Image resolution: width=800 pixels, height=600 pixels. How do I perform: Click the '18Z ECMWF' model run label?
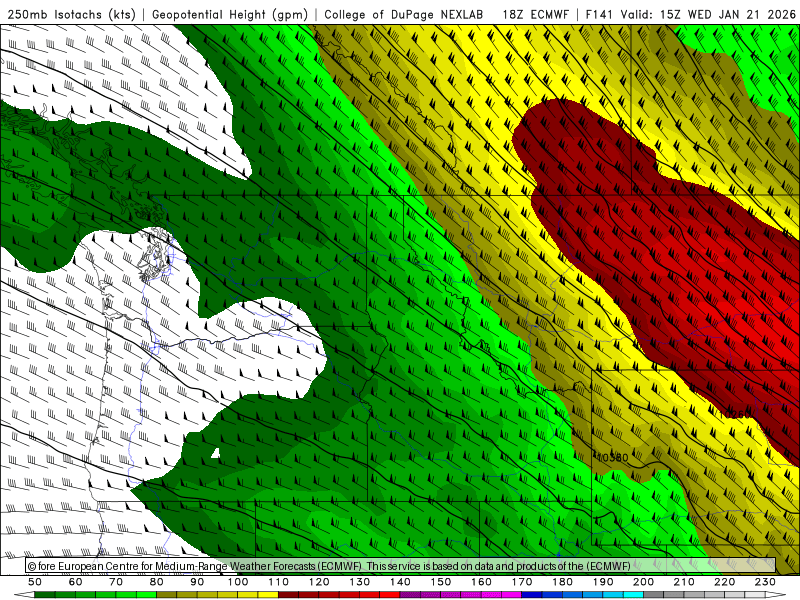tap(535, 14)
